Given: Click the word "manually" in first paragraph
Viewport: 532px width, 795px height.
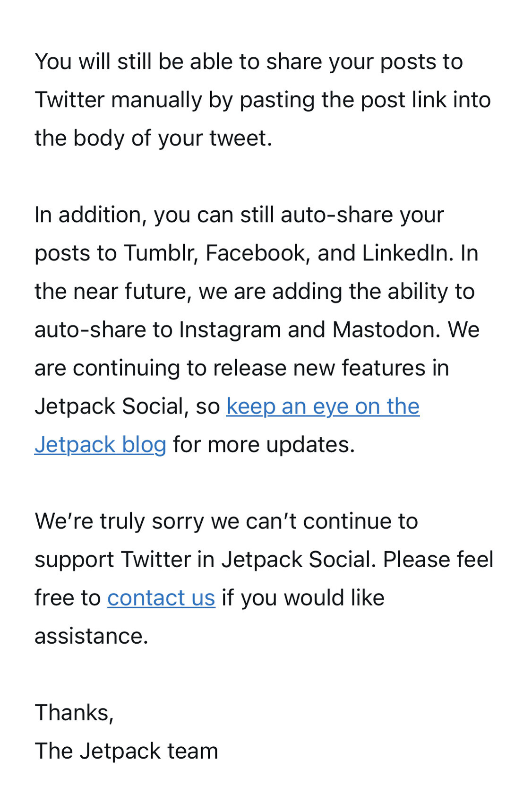Looking at the screenshot, I should pyautogui.click(x=156, y=100).
